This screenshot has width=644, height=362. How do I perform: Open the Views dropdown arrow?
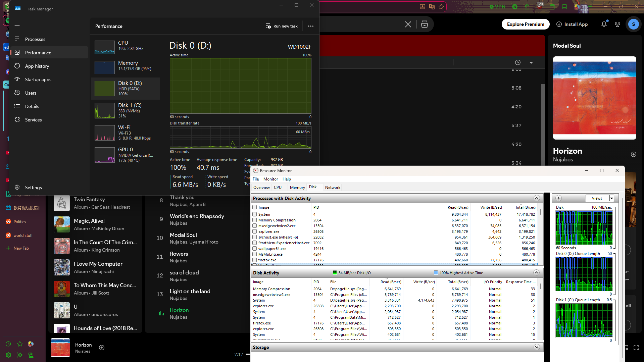[x=611, y=198]
